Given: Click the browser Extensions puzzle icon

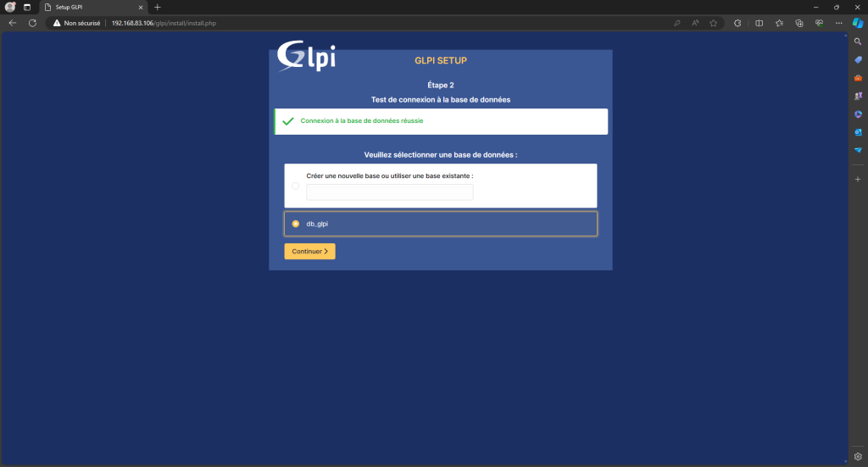Looking at the screenshot, I should [x=737, y=23].
